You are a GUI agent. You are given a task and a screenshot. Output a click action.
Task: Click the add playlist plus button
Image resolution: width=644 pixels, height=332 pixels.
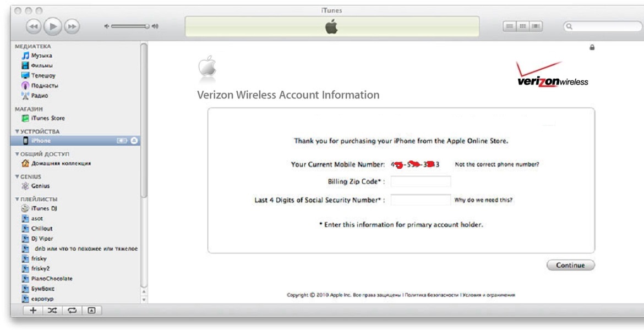coord(34,311)
